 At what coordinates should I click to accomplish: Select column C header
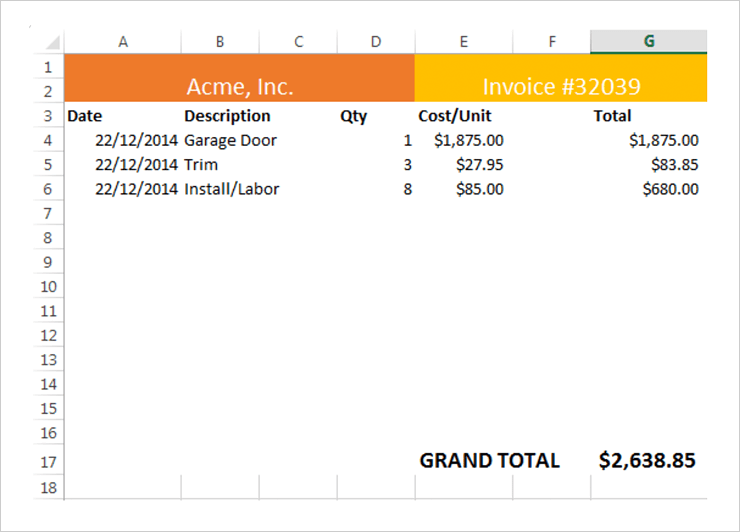point(298,42)
